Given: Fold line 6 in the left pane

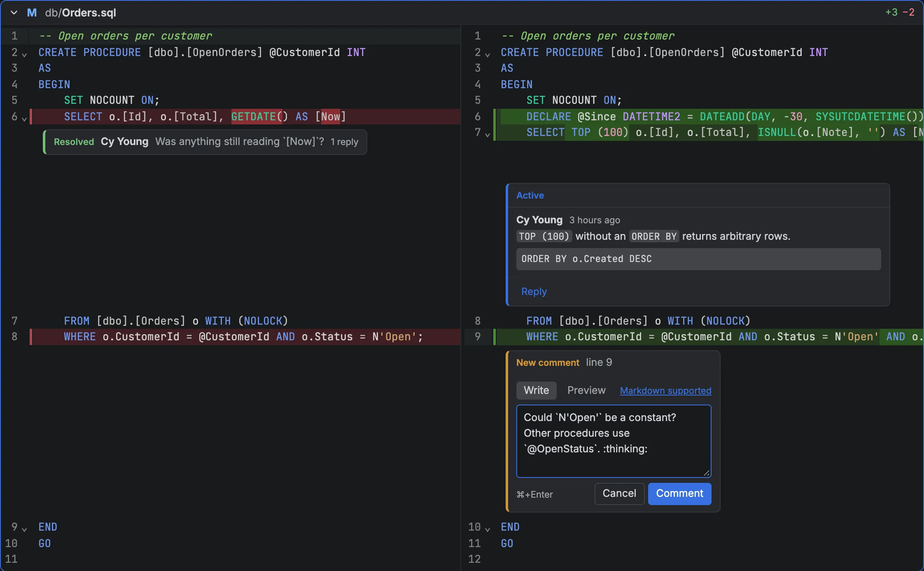Looking at the screenshot, I should pos(24,119).
